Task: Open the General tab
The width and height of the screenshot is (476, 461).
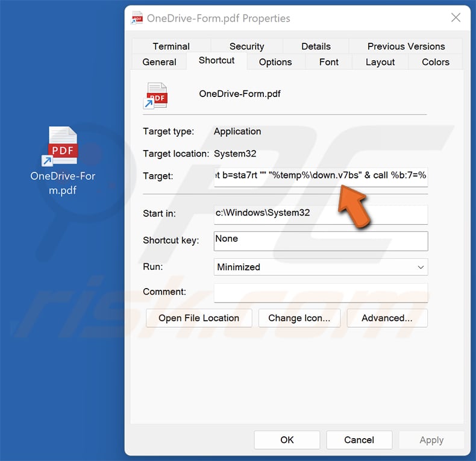Action: [159, 62]
